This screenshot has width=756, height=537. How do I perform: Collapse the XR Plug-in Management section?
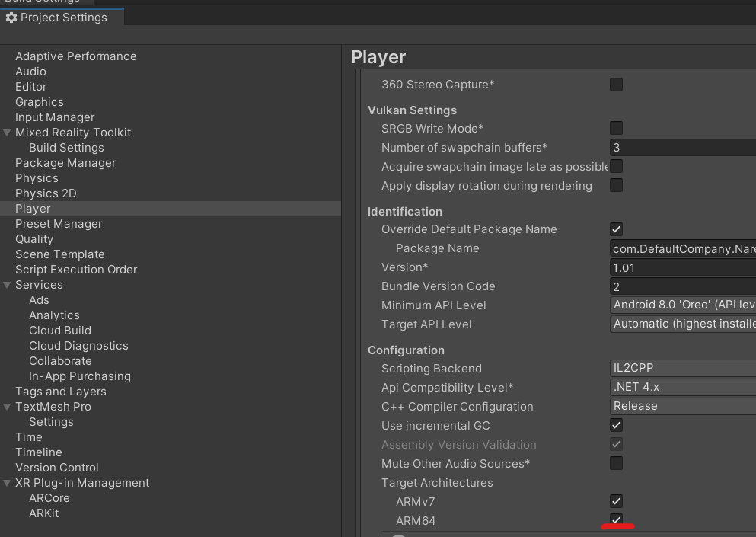7,483
